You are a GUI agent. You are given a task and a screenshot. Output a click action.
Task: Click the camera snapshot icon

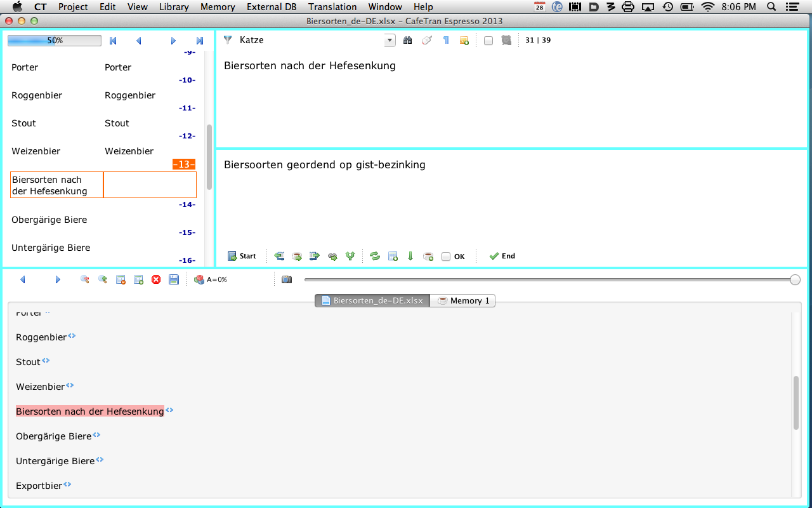pos(287,279)
